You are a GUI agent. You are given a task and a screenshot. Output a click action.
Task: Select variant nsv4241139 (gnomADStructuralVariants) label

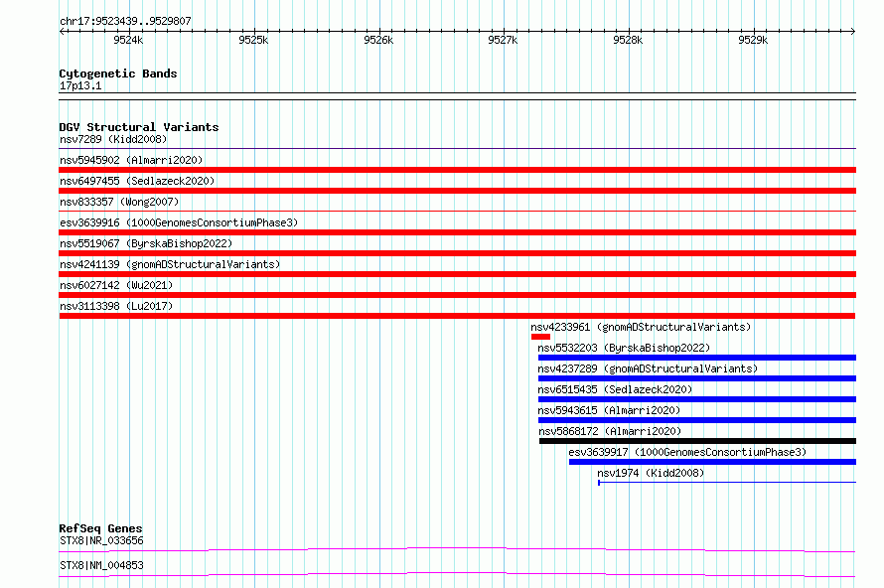(170, 264)
